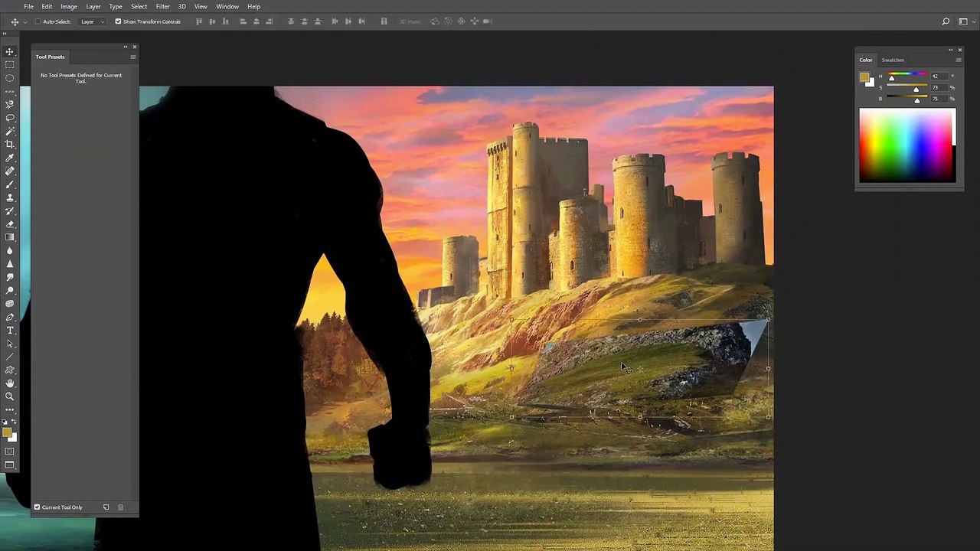Open the search icon in options bar
This screenshot has width=980, height=551.
coord(946,21)
